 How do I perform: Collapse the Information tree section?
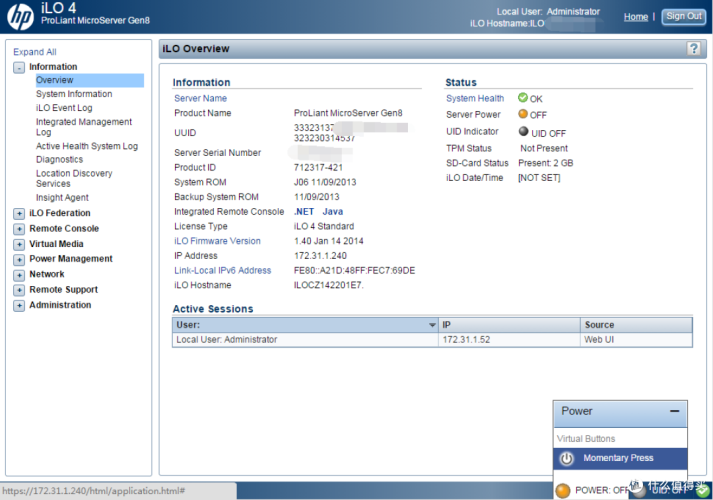[19, 68]
